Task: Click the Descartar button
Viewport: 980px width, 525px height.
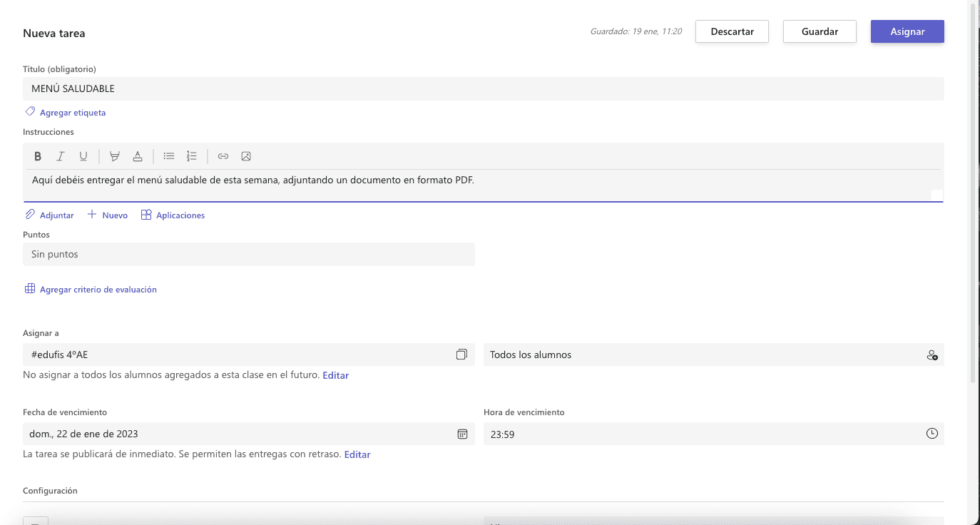Action: point(732,31)
